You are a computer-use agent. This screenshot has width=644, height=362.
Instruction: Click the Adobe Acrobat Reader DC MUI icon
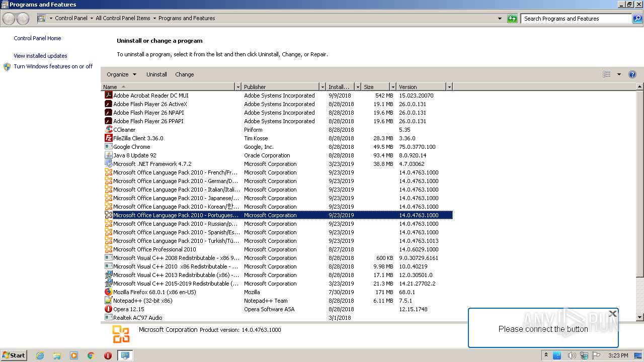[x=108, y=95]
